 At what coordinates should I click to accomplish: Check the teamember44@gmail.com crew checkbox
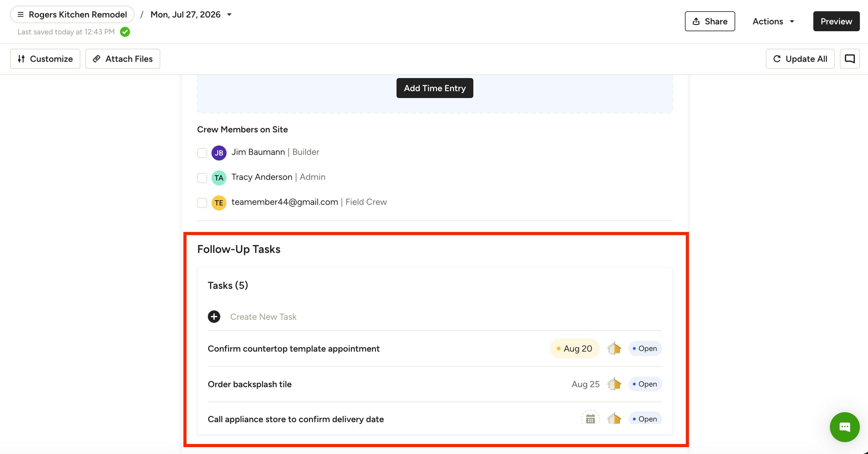point(202,203)
